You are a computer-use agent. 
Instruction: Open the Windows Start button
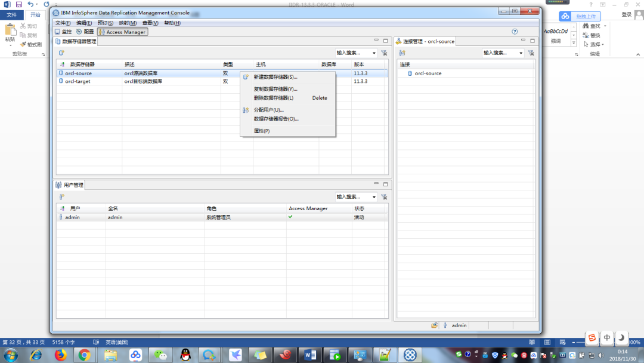coord(11,355)
